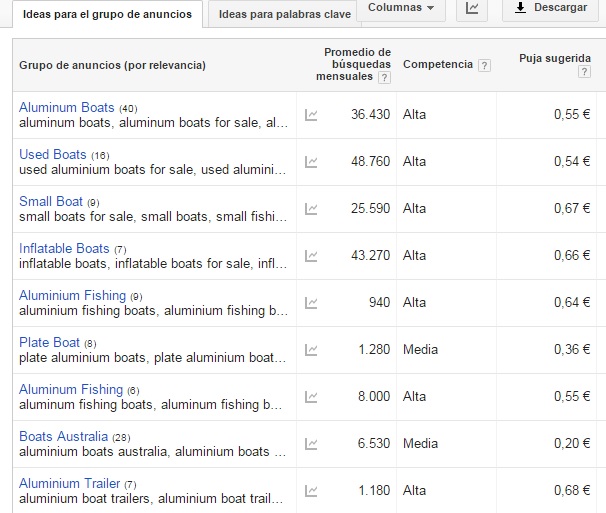Show trend chart for Used Boats row

tap(311, 162)
